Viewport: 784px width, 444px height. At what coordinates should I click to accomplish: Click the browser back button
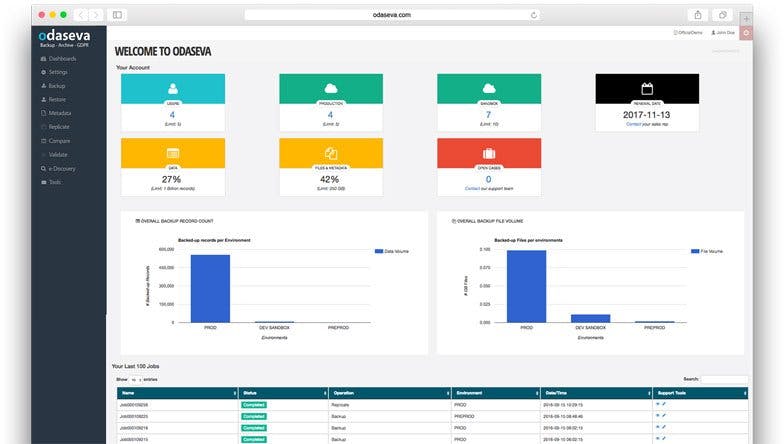[x=81, y=15]
